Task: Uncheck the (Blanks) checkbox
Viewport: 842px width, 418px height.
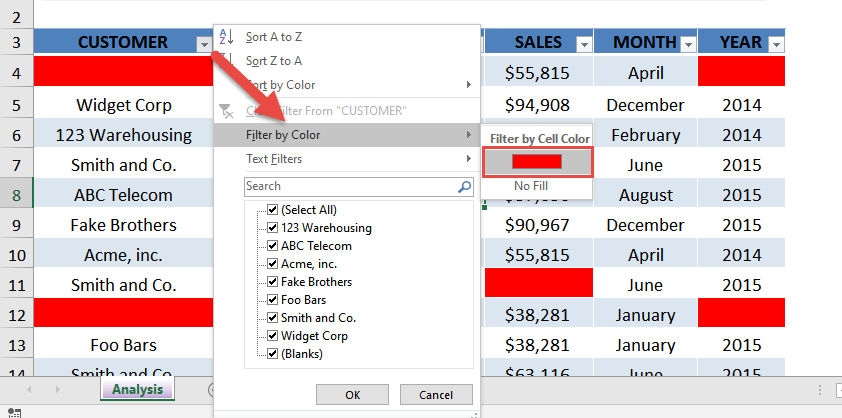Action: [272, 354]
